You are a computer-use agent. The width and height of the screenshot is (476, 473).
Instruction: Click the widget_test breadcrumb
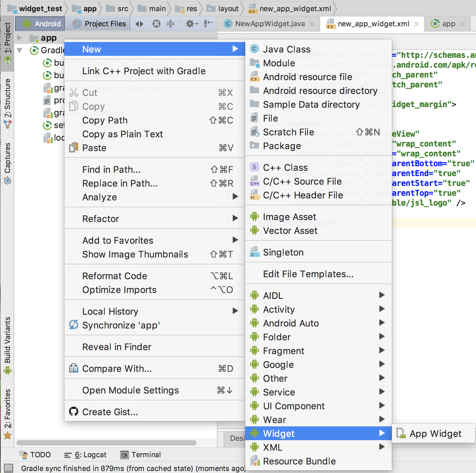tap(35, 9)
